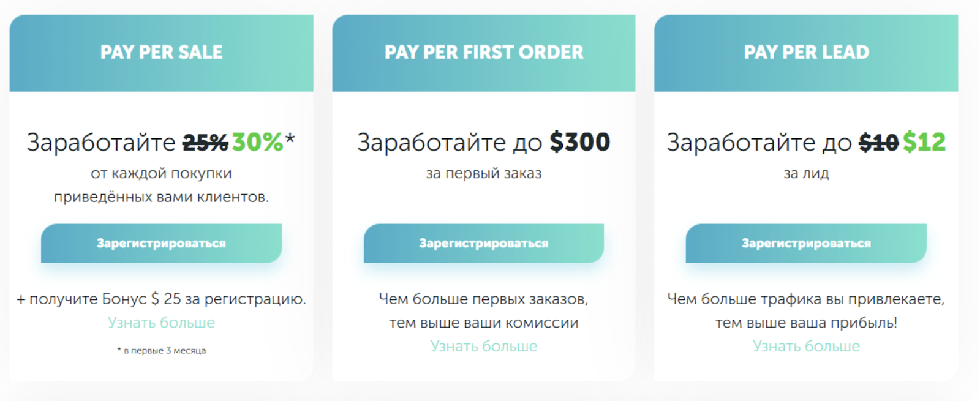Click Зарегистрироваться button in Pay Per Sale card
This screenshot has width=980, height=401.
coord(161,243)
